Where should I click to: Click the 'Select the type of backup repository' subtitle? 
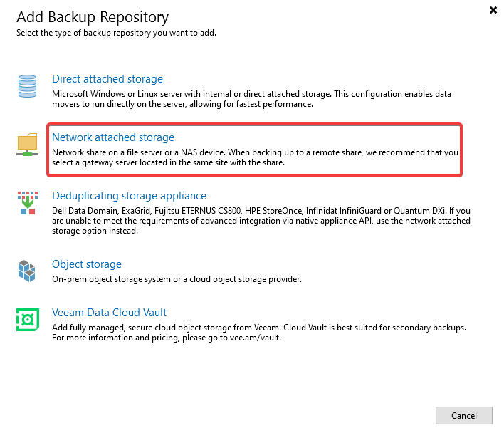(x=116, y=33)
